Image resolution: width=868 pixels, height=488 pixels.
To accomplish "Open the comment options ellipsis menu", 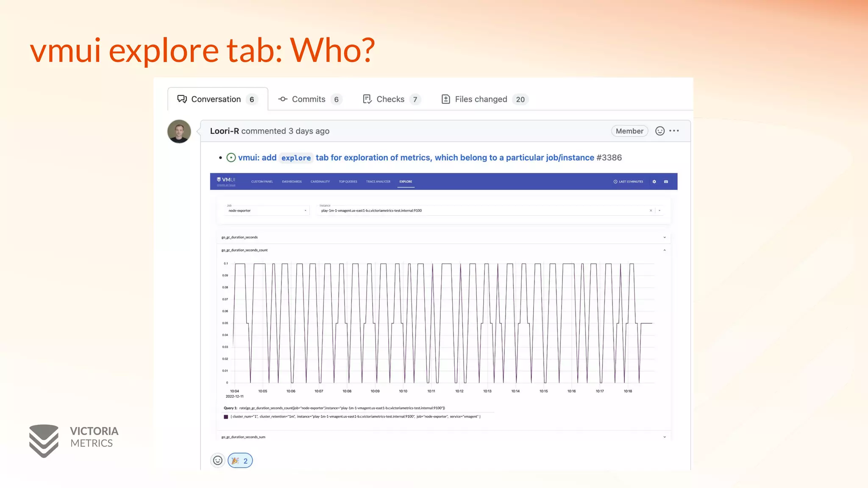I will pyautogui.click(x=674, y=131).
